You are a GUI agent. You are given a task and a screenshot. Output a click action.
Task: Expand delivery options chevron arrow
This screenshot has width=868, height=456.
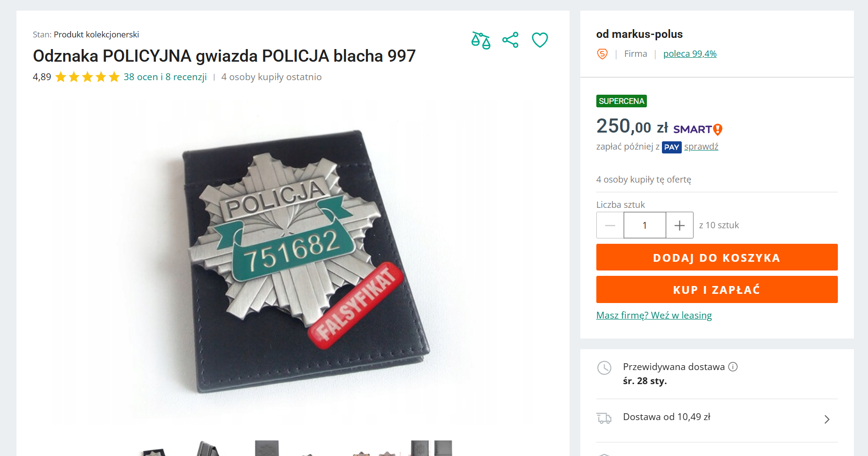[x=827, y=419]
